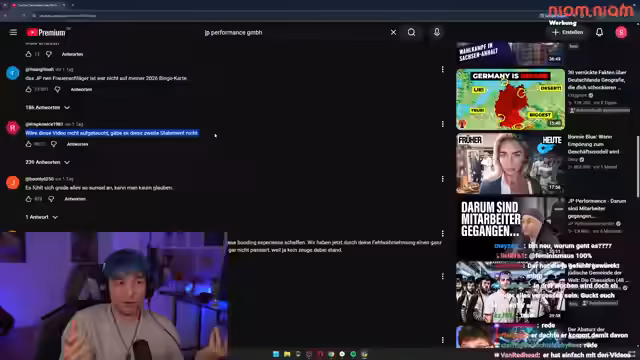Image resolution: width=640 pixels, height=360 pixels.
Task: Reply via Antworten under highlighted comment
Action: (77, 144)
